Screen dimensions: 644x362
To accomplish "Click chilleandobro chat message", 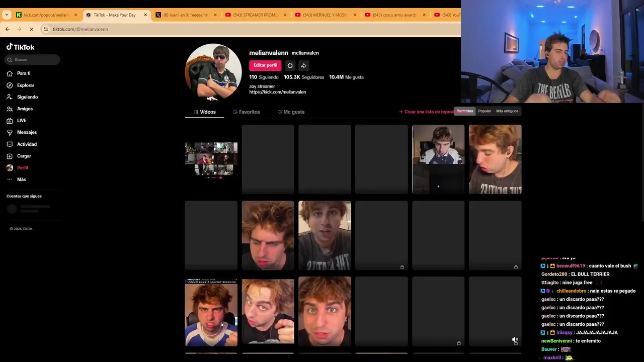I will point(588,291).
